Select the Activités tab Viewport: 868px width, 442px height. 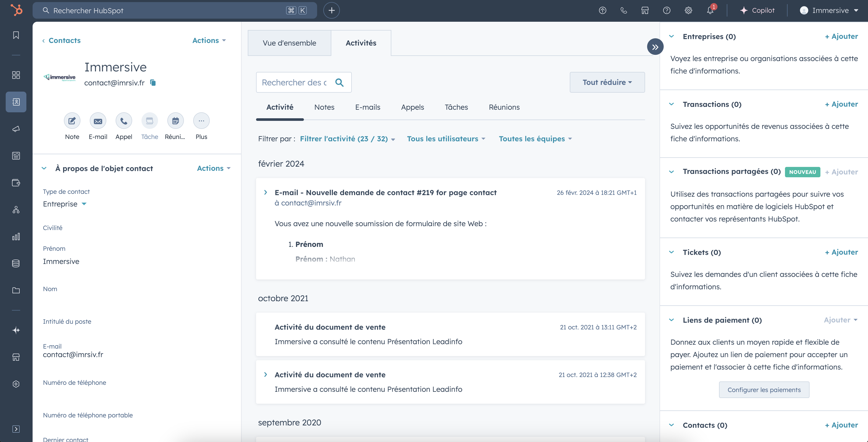point(361,43)
